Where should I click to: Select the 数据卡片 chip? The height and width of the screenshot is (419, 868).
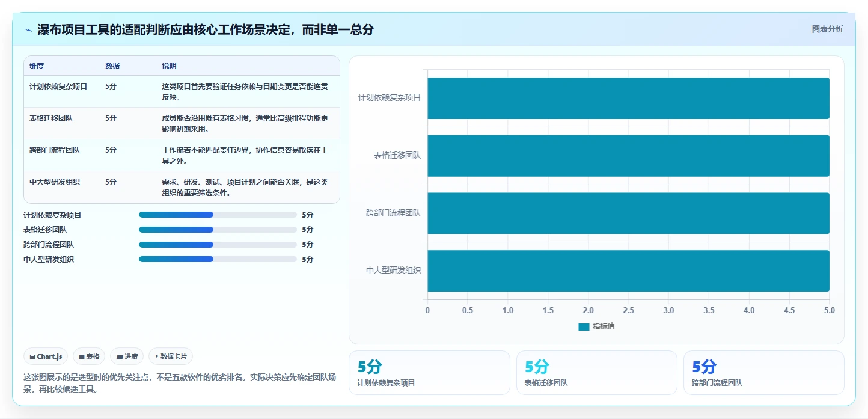coord(171,356)
